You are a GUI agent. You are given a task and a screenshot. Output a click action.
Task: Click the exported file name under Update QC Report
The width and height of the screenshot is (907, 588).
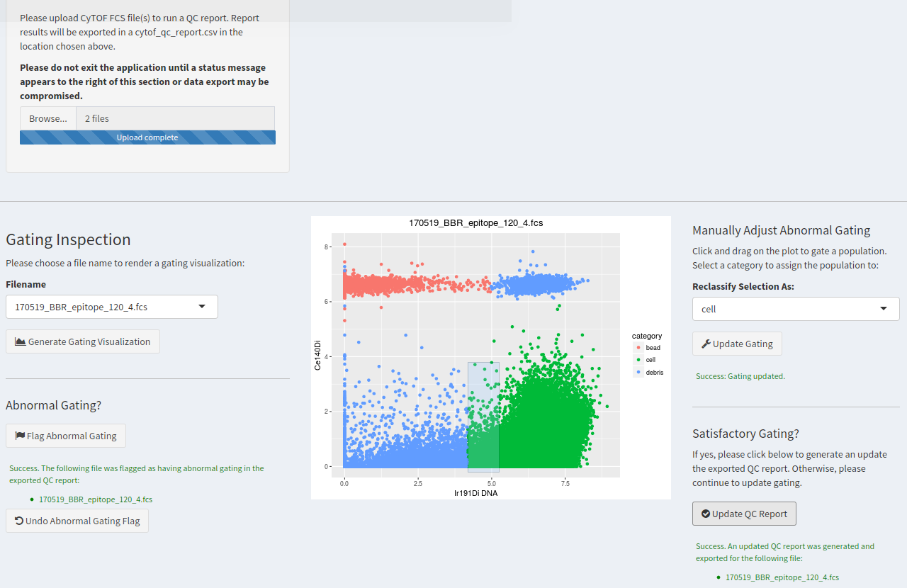pyautogui.click(x=782, y=577)
